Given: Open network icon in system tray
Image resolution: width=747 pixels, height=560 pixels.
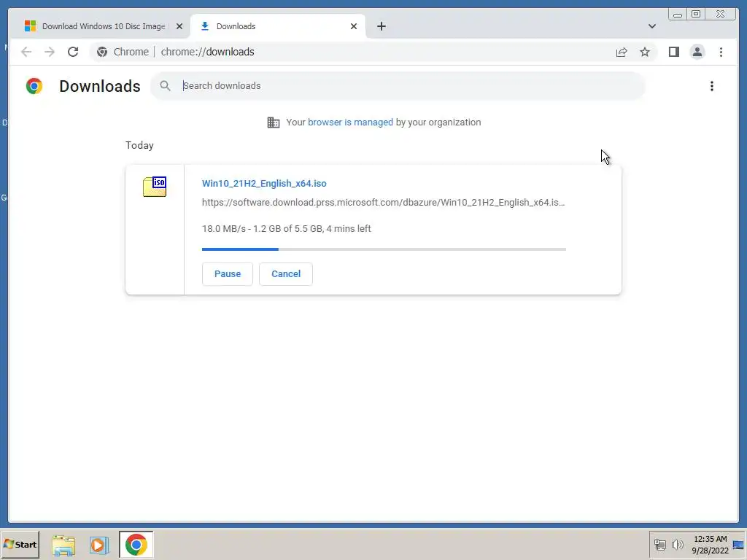Looking at the screenshot, I should pyautogui.click(x=659, y=544).
